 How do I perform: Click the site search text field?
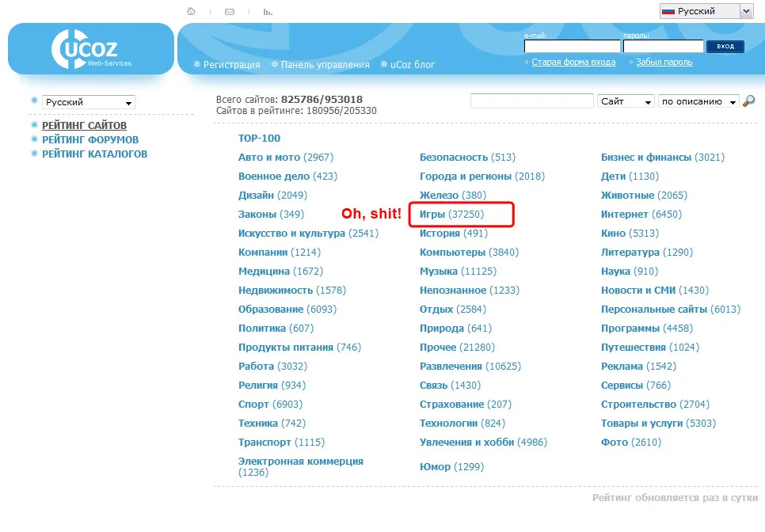pos(531,101)
